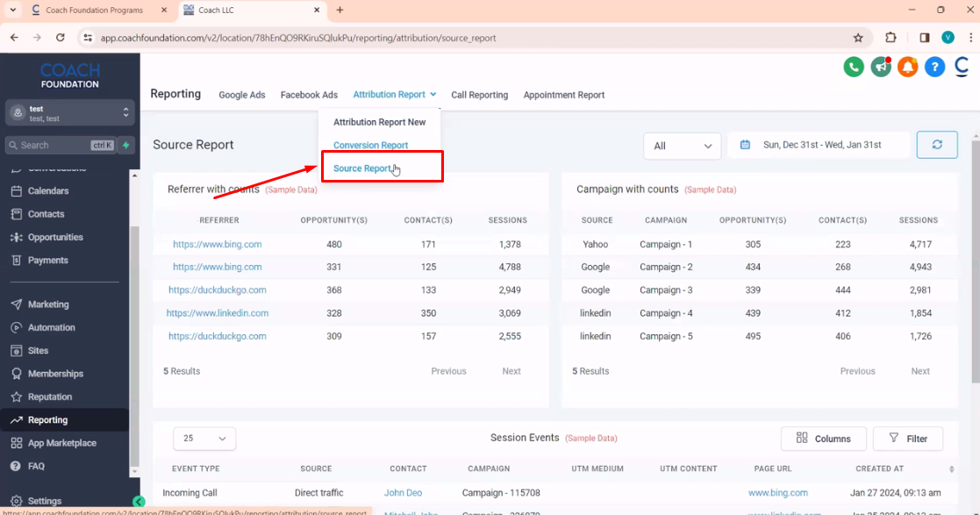Bookmark this page with star icon

click(858, 38)
